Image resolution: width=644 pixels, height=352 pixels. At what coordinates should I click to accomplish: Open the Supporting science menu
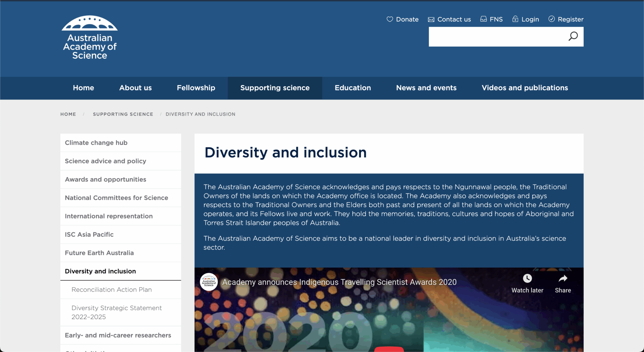(275, 88)
